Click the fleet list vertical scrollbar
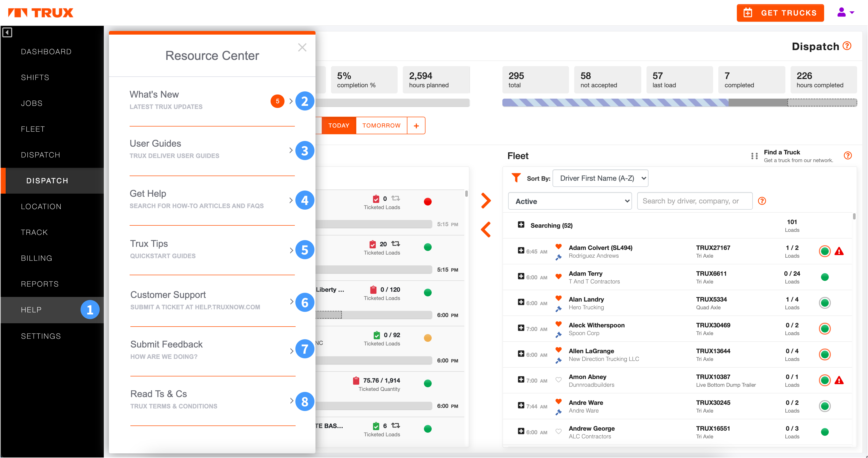Screen dimensions: 868x458 point(854,216)
